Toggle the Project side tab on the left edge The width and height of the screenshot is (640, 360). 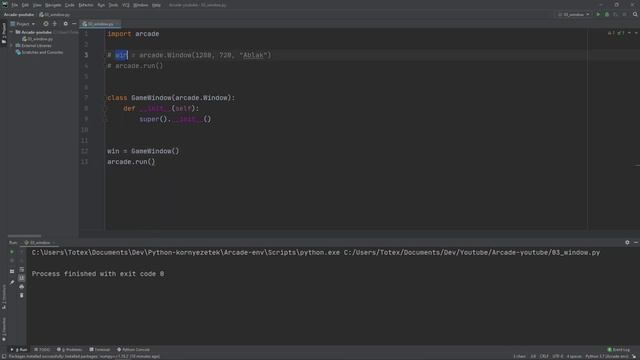pyautogui.click(x=4, y=33)
